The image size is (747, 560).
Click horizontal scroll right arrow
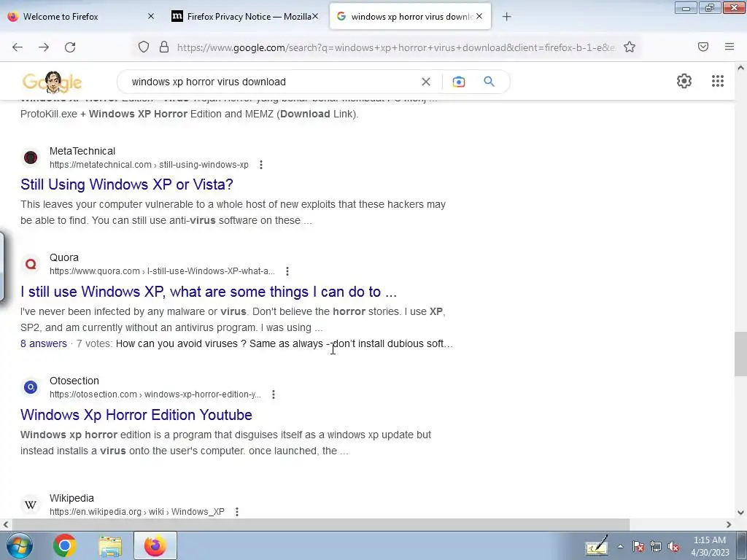point(729,524)
